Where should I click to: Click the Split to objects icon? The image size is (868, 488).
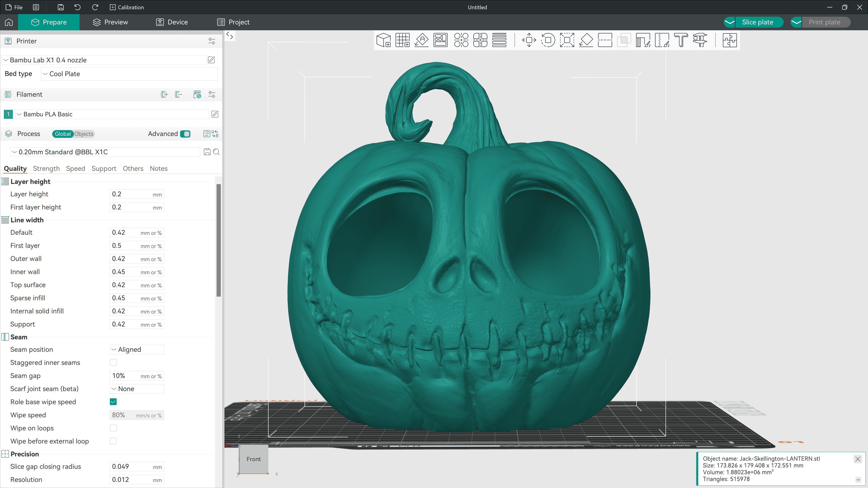(x=461, y=40)
